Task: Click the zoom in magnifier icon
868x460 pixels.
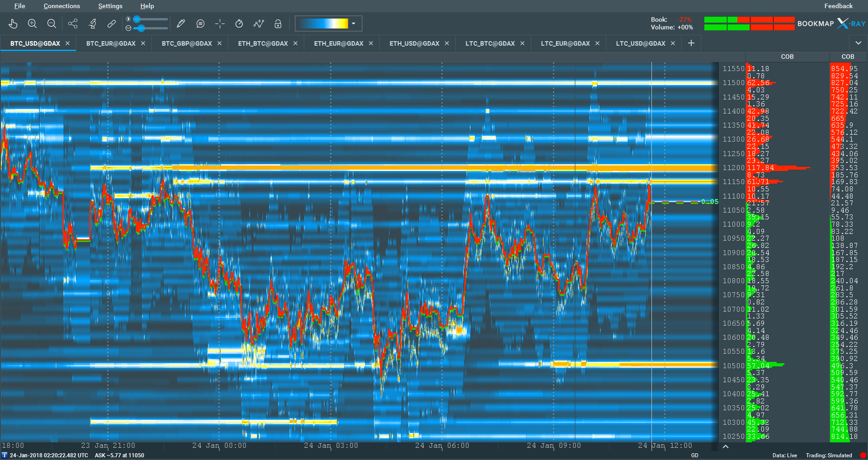Action: (x=32, y=24)
